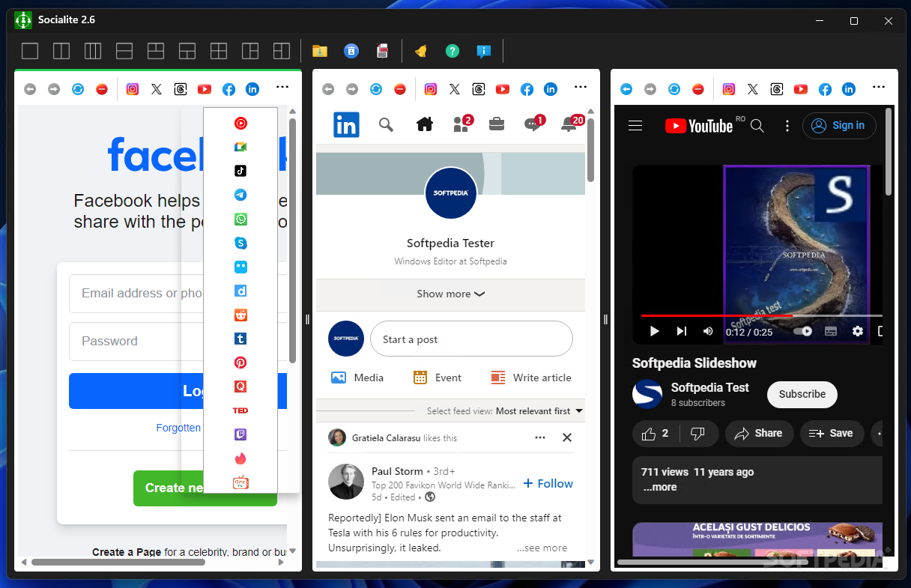Dismiss the Gratiela Calarasu liked post
Image resolution: width=911 pixels, height=588 pixels.
(567, 437)
